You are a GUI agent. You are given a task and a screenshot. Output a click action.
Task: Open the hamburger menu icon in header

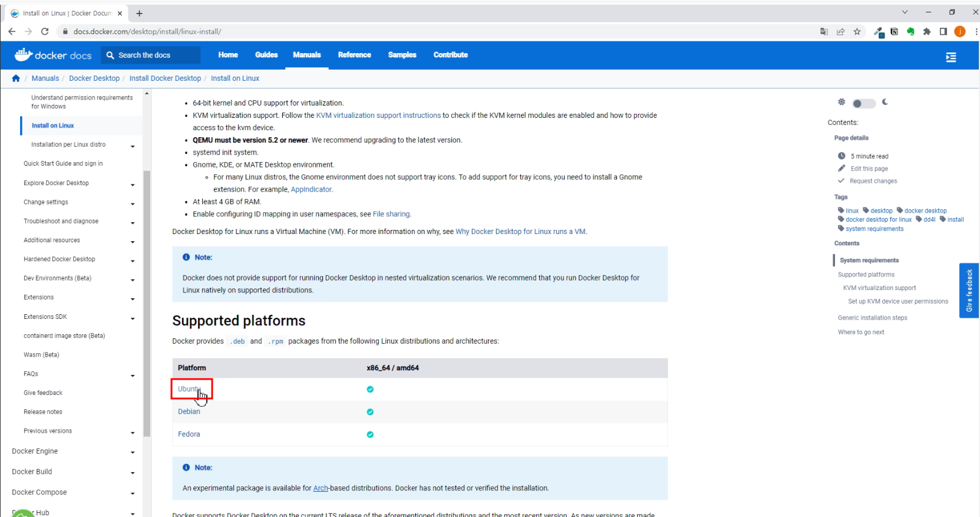(951, 57)
